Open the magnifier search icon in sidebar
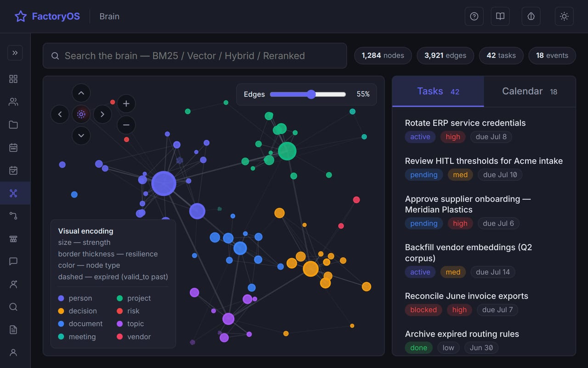The height and width of the screenshot is (368, 588). 13,307
